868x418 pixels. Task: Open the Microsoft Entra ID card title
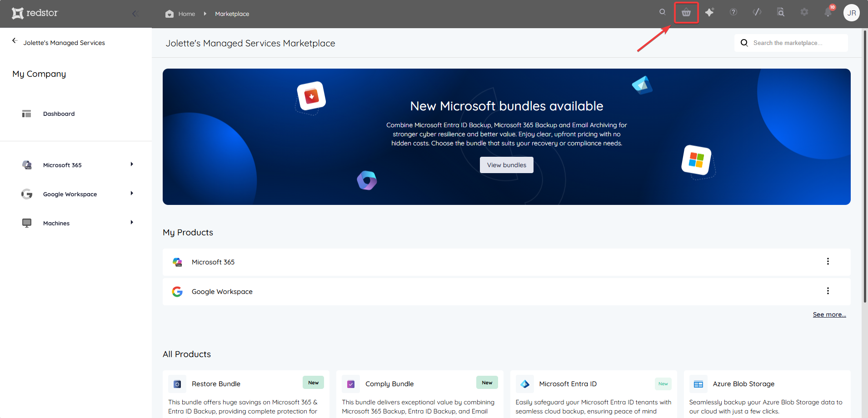(568, 384)
